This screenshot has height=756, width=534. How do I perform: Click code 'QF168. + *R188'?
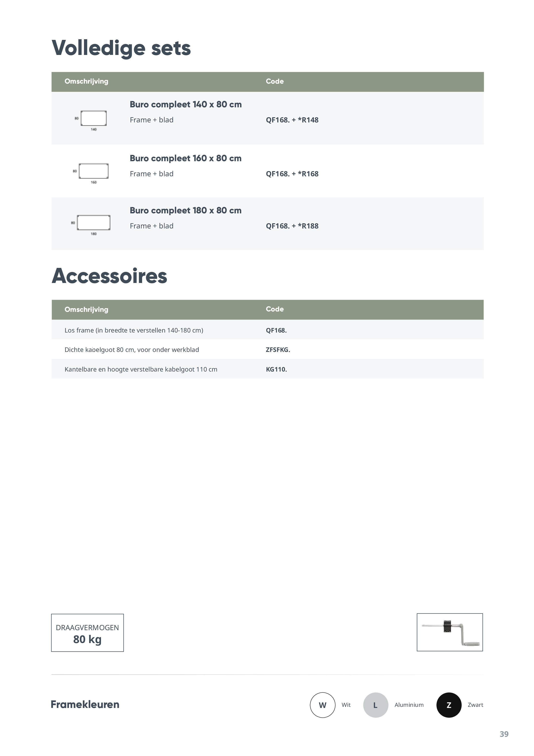click(292, 226)
